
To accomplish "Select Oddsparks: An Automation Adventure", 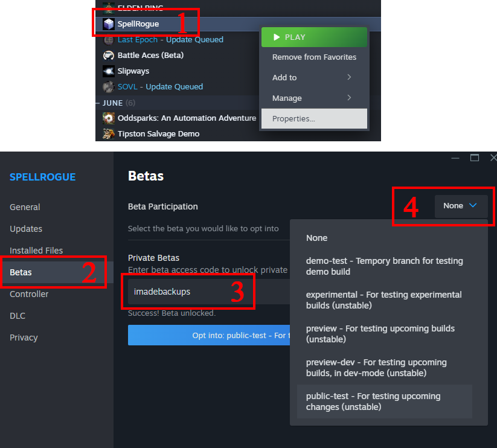I will 187,118.
